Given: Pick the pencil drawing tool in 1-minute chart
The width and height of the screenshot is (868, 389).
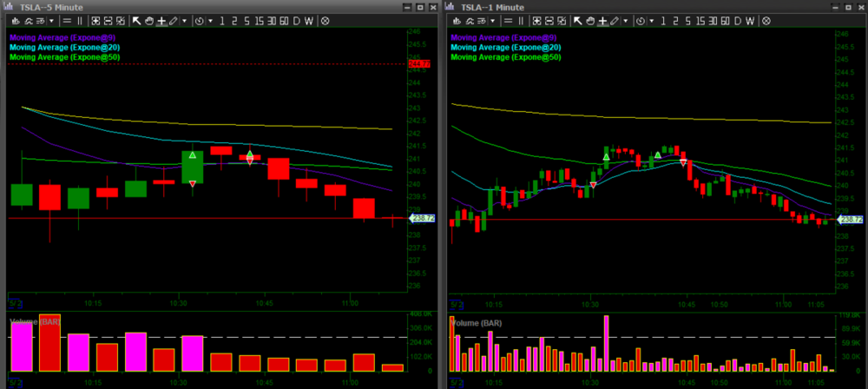Looking at the screenshot, I should [614, 20].
